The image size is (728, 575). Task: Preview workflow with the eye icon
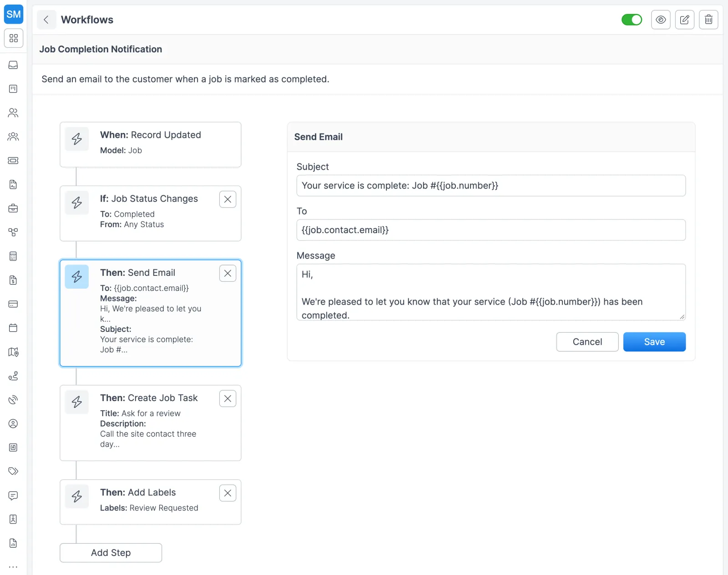click(661, 20)
